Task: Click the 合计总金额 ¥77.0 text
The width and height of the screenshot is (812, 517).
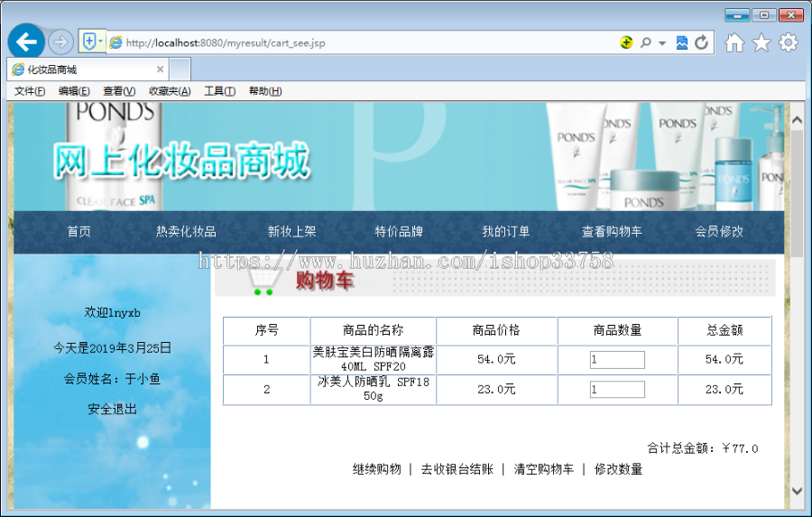Action: (x=702, y=448)
